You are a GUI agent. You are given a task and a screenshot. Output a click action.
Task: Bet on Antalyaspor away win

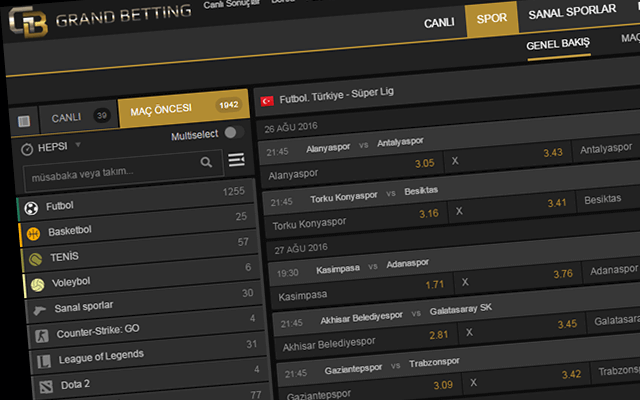pos(607,149)
